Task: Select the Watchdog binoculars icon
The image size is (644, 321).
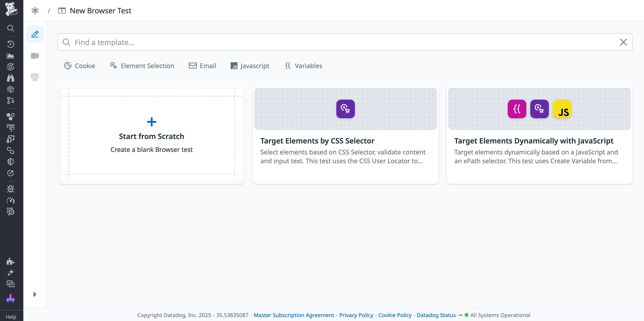Action: pos(11,78)
